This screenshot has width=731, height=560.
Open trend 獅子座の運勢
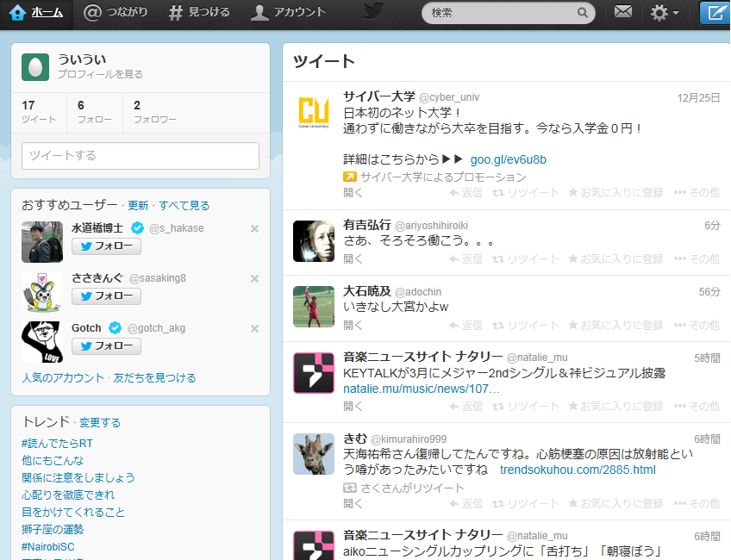[53, 530]
